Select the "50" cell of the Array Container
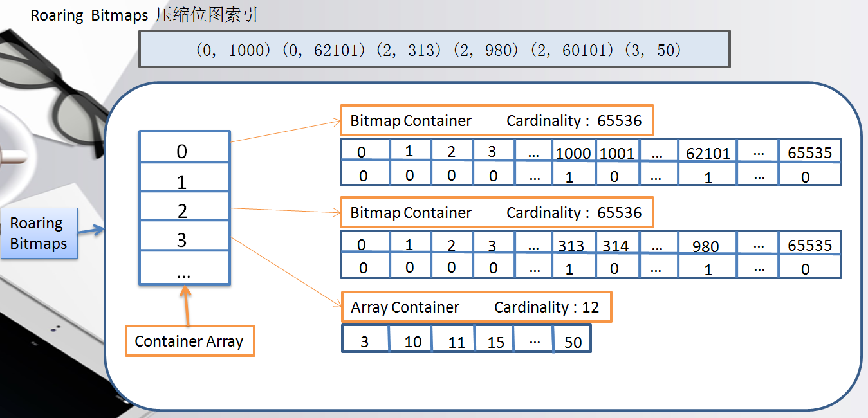The width and height of the screenshot is (868, 418). pos(572,340)
